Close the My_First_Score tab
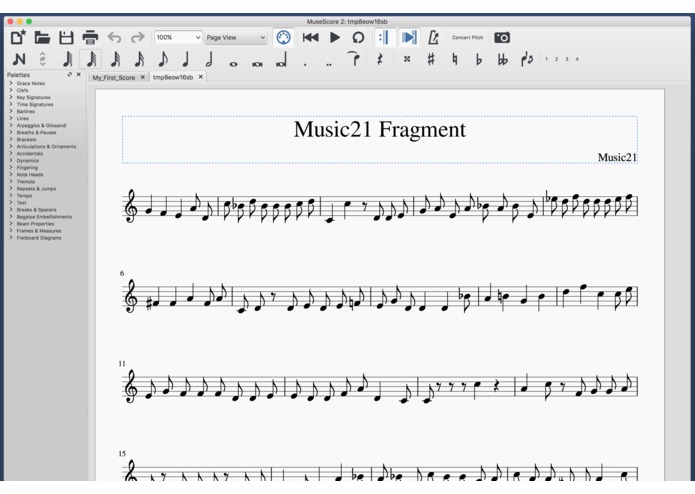The width and height of the screenshot is (695, 494). 143,77
